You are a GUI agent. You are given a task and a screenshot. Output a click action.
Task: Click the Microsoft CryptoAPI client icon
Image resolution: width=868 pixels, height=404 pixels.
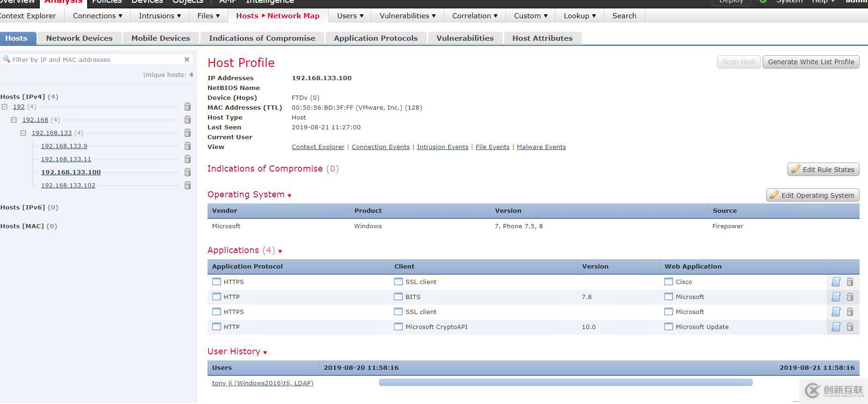coord(398,327)
